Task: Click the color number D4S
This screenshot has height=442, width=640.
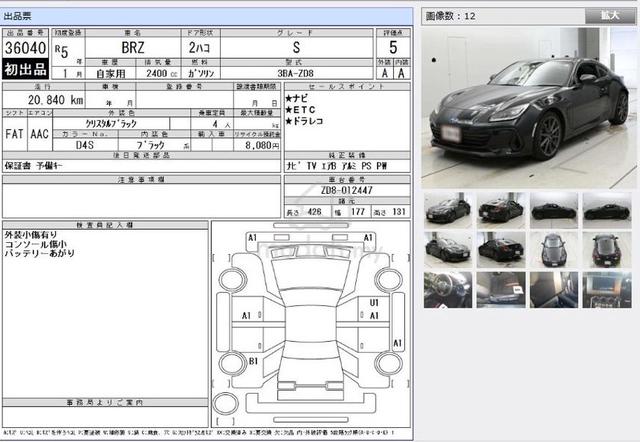Action: pyautogui.click(x=84, y=145)
